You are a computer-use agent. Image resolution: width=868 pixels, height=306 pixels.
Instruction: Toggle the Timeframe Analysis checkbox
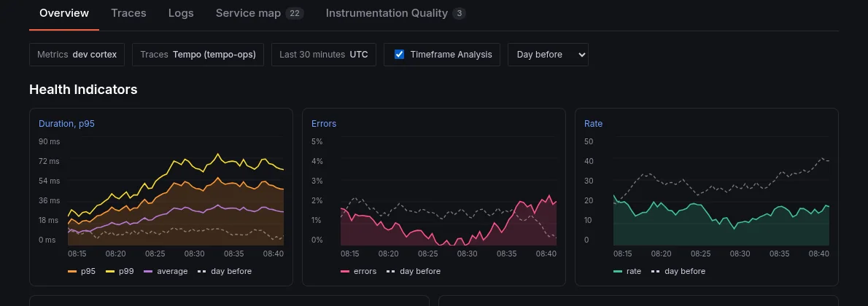[x=399, y=54]
